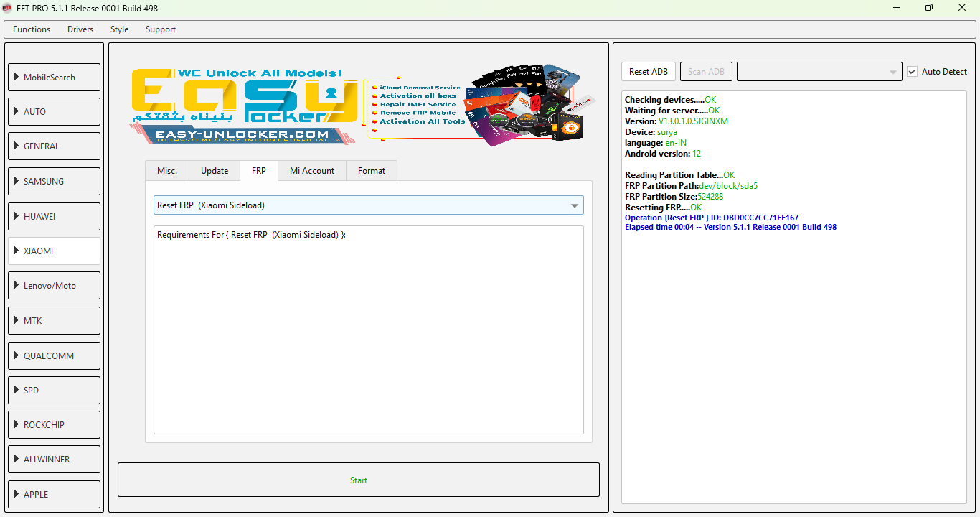The height and width of the screenshot is (517, 980).
Task: Open the Drivers menu
Action: [80, 29]
